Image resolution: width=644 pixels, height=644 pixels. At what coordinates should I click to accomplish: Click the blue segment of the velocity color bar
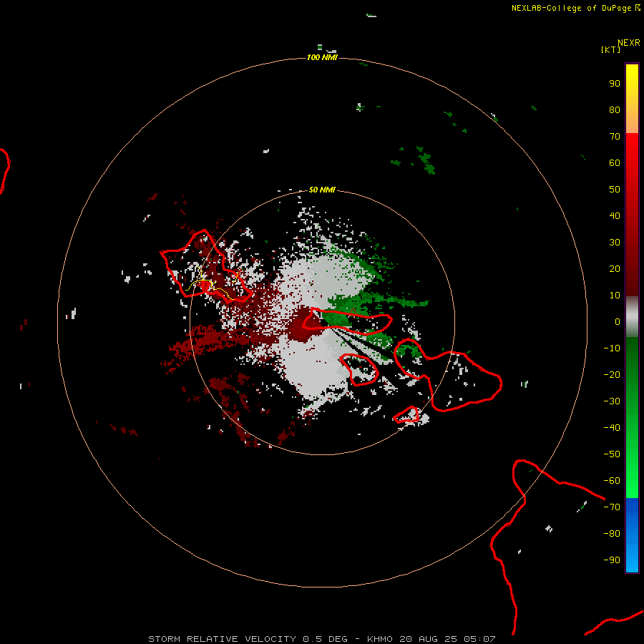pyautogui.click(x=632, y=535)
